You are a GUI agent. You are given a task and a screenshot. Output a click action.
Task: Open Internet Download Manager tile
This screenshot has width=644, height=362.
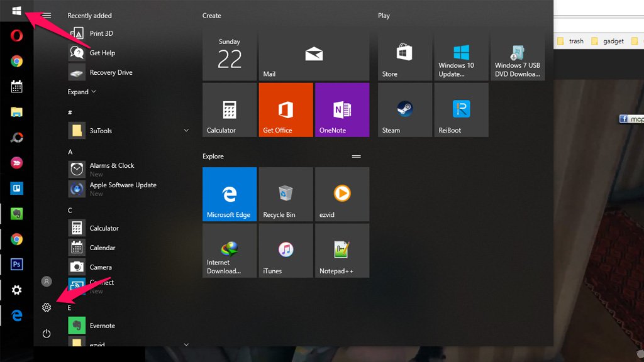coord(229,250)
